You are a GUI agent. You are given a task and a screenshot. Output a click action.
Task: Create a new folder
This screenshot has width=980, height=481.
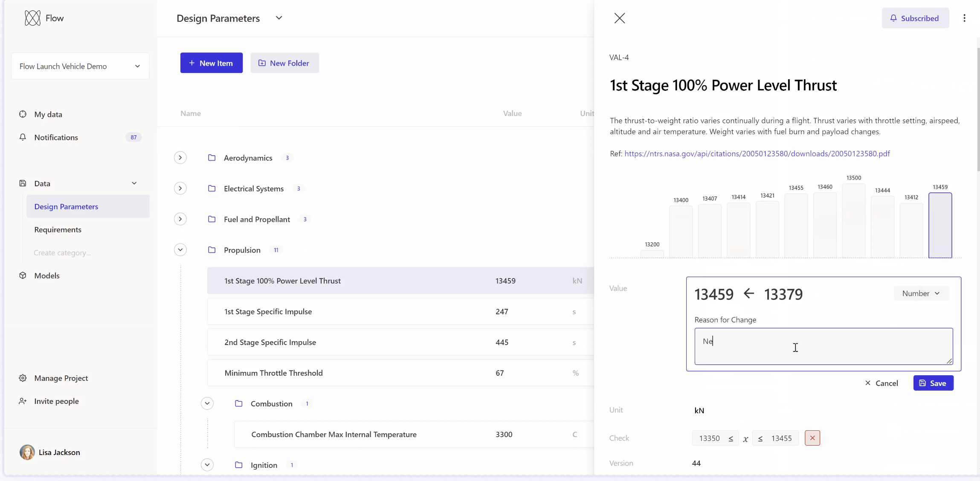click(284, 63)
